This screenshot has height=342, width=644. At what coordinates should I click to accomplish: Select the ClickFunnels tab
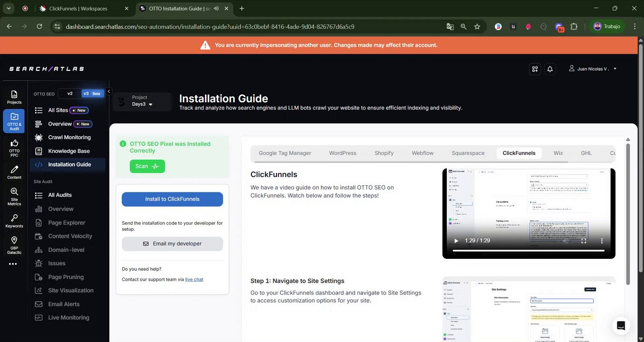coord(519,153)
